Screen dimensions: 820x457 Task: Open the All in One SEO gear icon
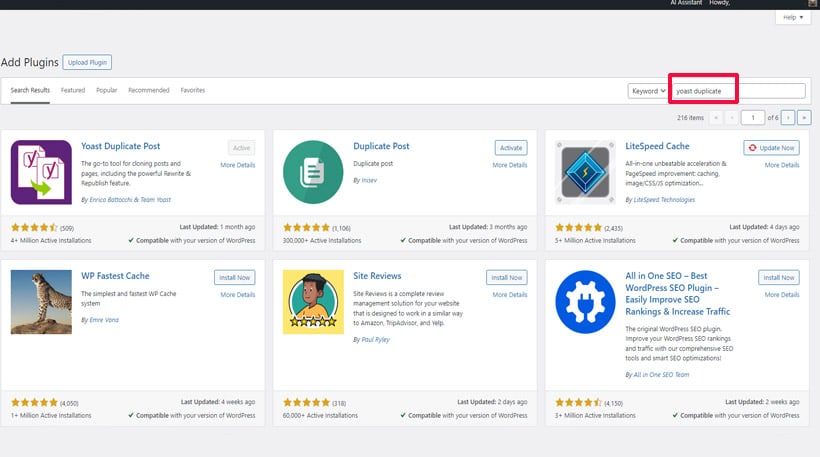point(585,302)
